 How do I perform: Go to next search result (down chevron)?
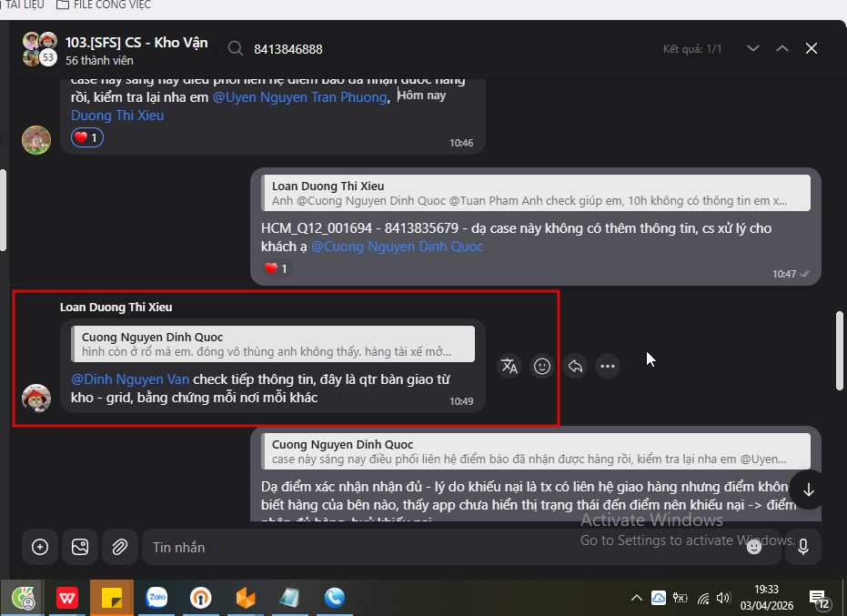pyautogui.click(x=753, y=48)
